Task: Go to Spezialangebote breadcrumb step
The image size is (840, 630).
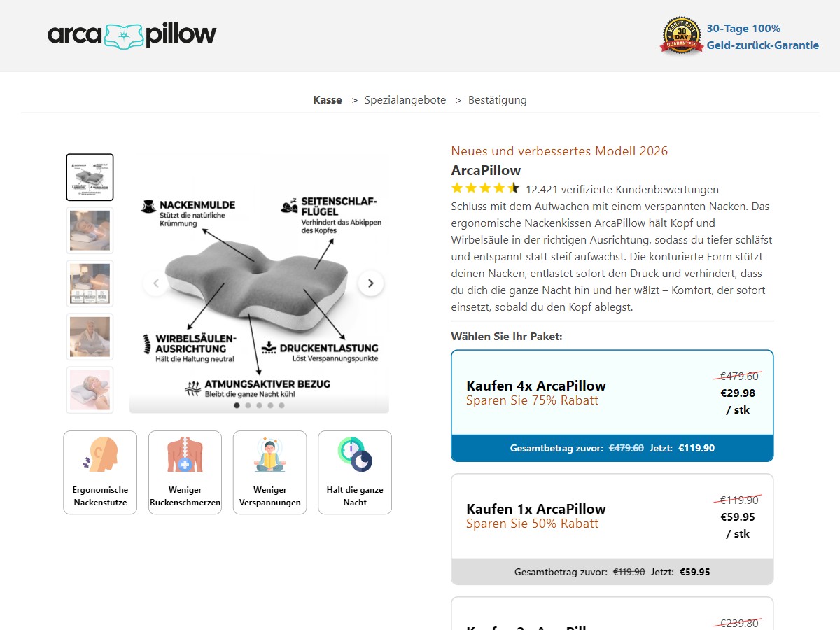Action: click(405, 100)
